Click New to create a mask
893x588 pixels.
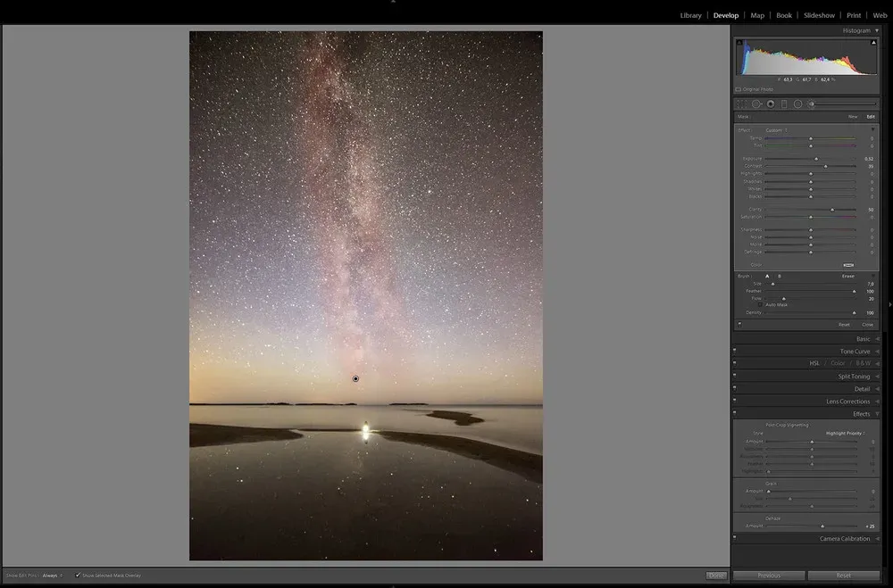(x=853, y=117)
